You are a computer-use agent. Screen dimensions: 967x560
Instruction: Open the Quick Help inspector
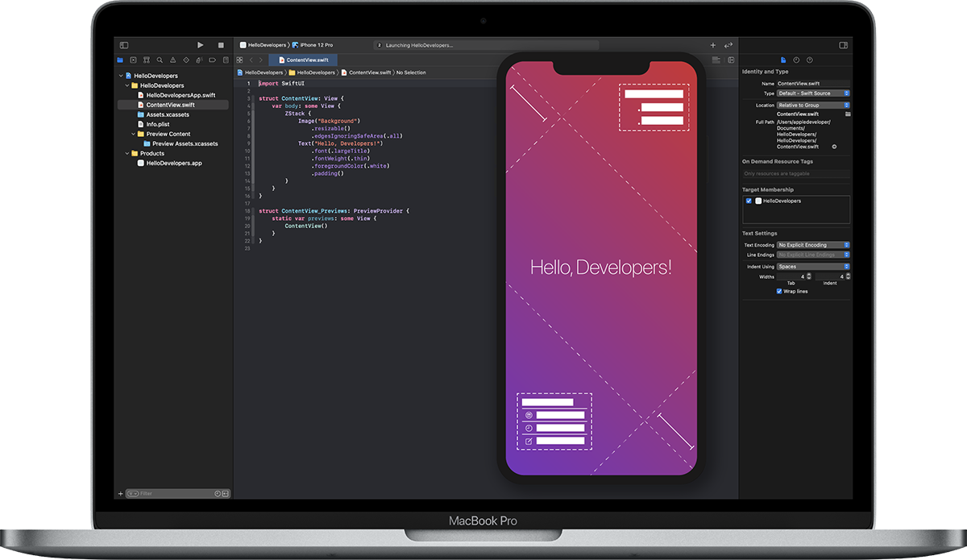coord(810,60)
